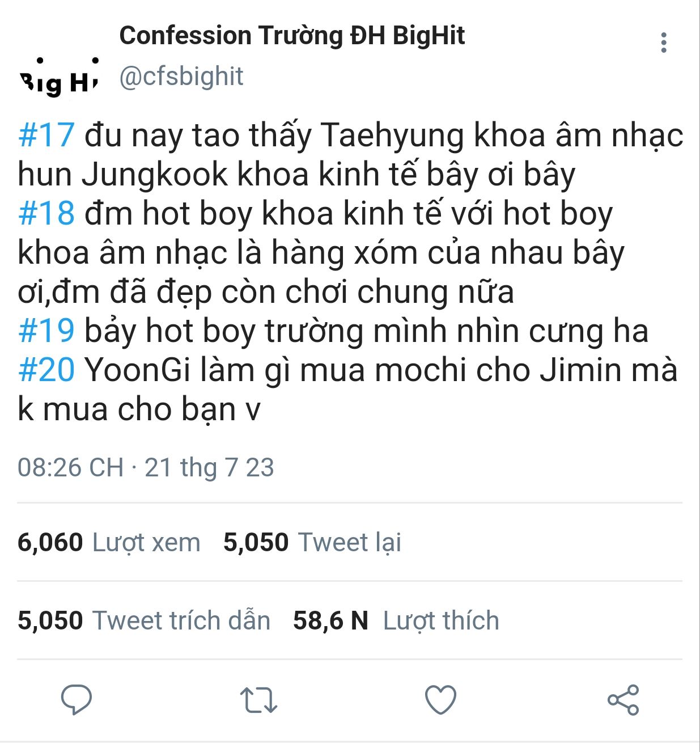Viewport: 700px width, 752px height.
Task: Tap the retweet arrows icon
Action: [258, 700]
